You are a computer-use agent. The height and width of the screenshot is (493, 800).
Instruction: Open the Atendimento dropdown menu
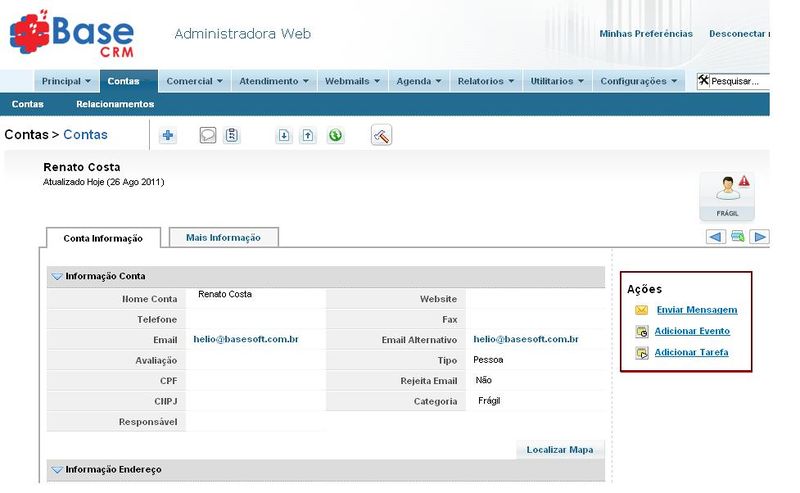pyautogui.click(x=274, y=81)
